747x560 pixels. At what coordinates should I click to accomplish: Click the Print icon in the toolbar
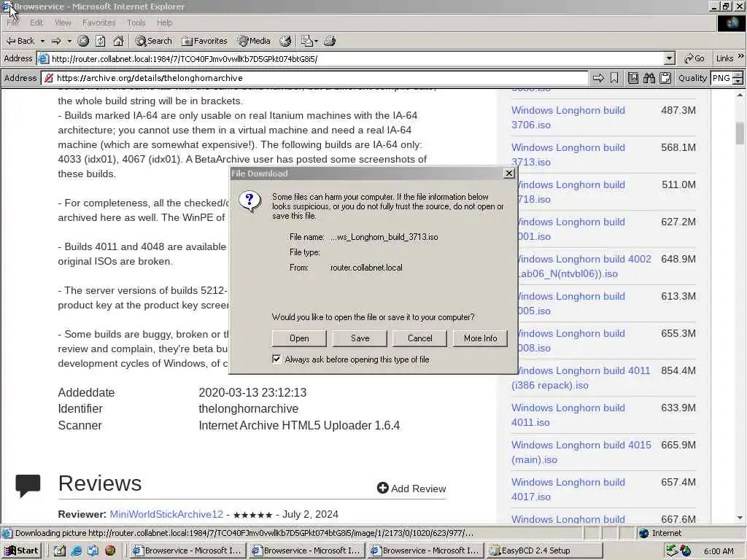pos(330,41)
